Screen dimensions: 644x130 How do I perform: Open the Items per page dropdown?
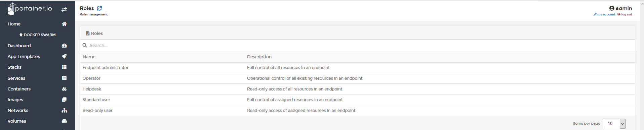tap(614, 124)
